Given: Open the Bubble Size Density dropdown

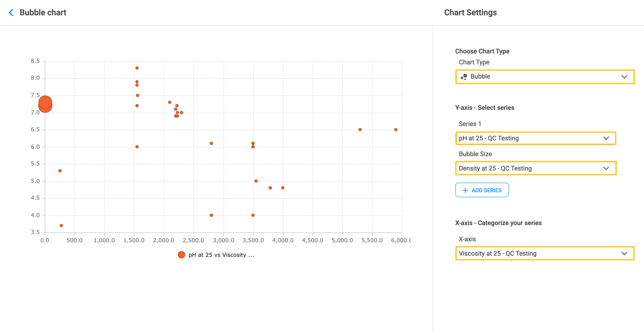Looking at the screenshot, I should [535, 168].
